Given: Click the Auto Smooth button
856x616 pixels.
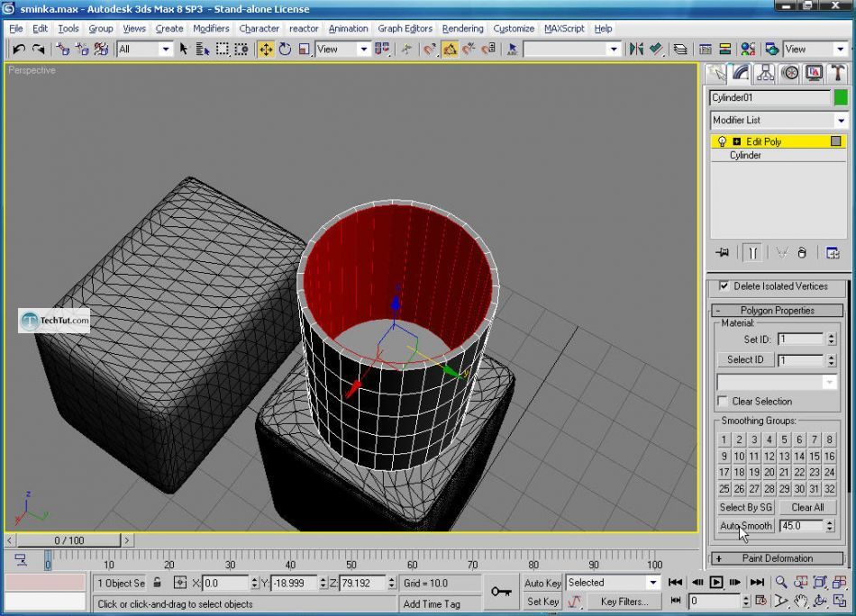Looking at the screenshot, I should pyautogui.click(x=746, y=526).
